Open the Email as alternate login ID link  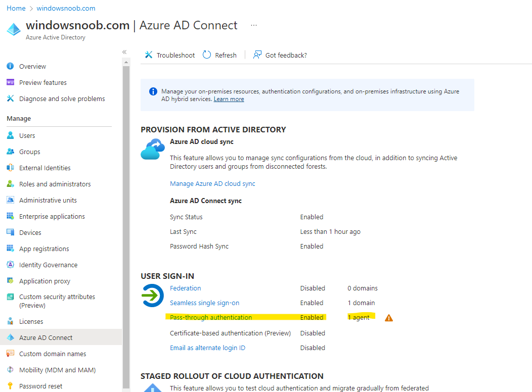click(x=207, y=348)
